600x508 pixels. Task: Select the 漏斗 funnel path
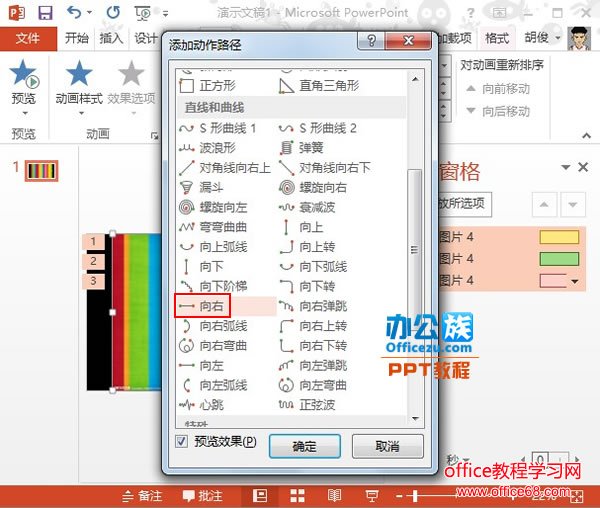(202, 187)
